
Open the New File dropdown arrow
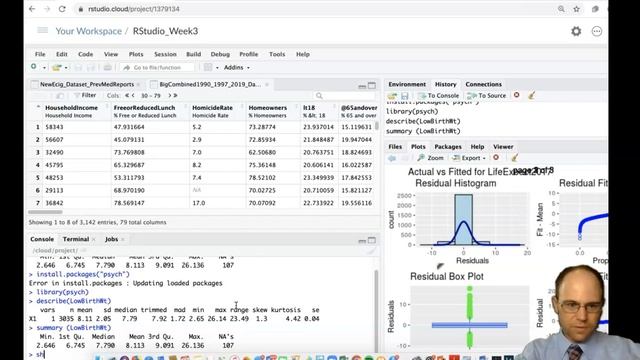[x=44, y=68]
